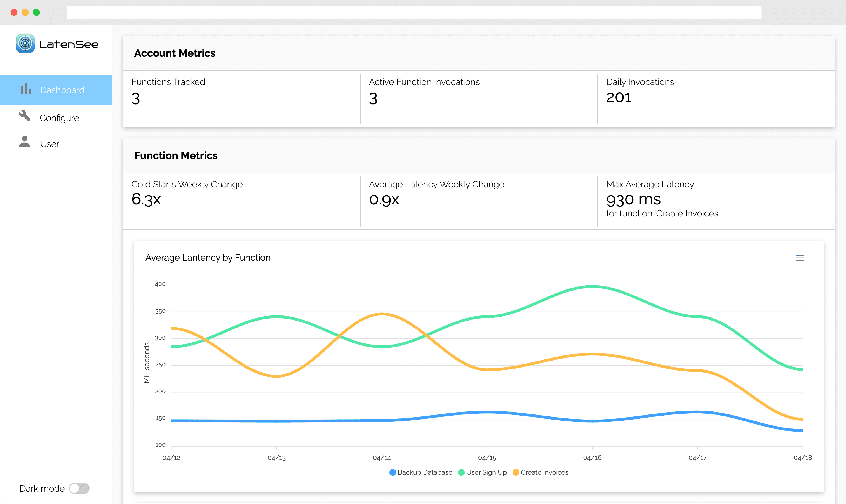Select the User menu item
Screen dimensions: 846x504
pos(50,144)
